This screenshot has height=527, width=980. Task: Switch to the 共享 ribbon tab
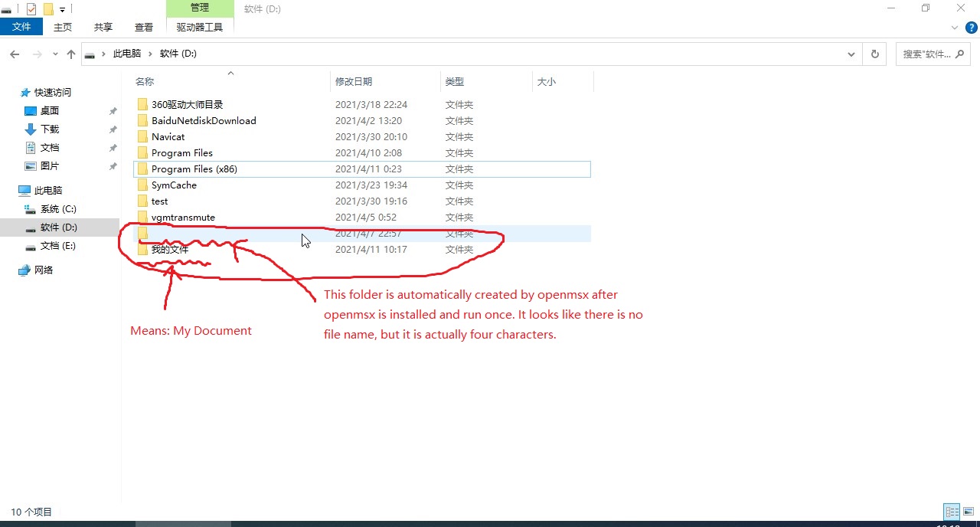[x=103, y=27]
